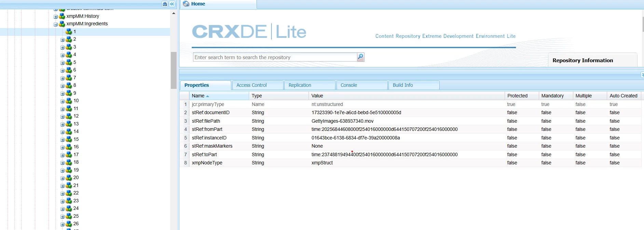Viewport: 644px width, 230px height.
Task: Collapse the left tree panel with double-arrow icon
Action: 172,4
